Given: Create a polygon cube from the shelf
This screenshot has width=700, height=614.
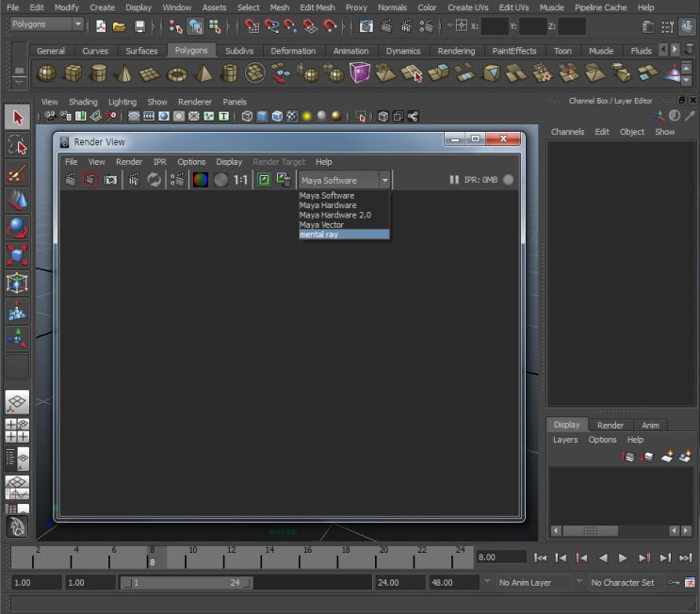Looking at the screenshot, I should pyautogui.click(x=72, y=73).
